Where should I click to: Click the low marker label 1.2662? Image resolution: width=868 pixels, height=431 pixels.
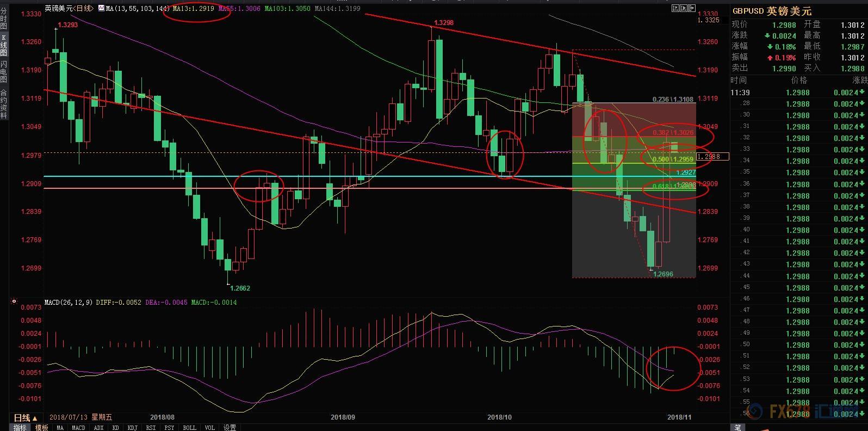point(240,288)
